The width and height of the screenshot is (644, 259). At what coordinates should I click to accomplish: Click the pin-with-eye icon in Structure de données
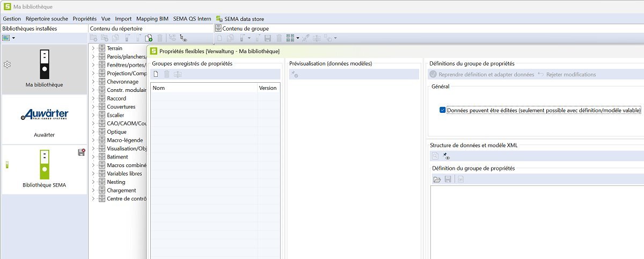point(446,156)
